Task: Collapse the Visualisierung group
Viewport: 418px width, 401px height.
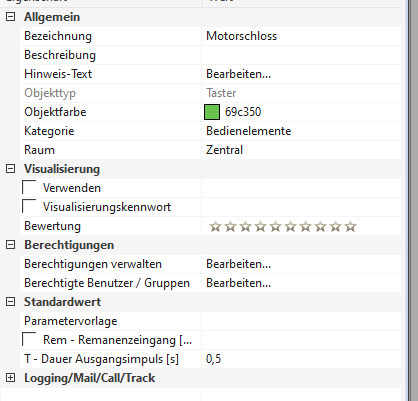Action: coord(11,169)
